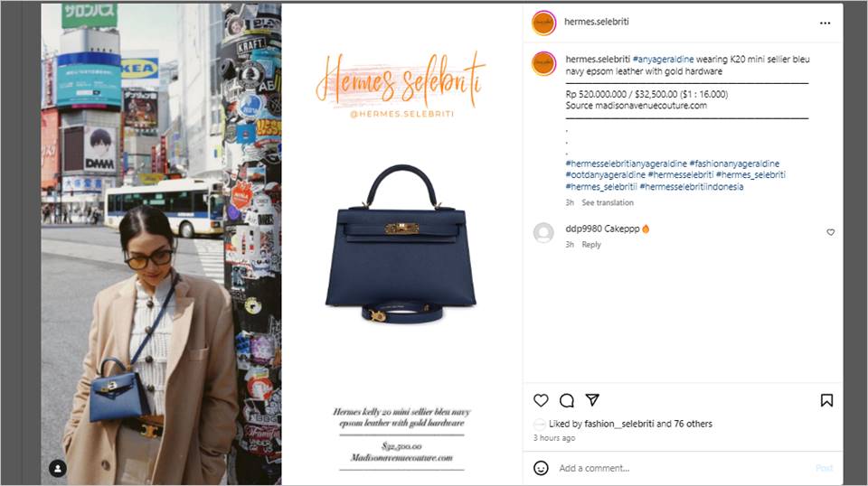The image size is (868, 486).
Task: Open hermes.selebriti username in header
Action: tap(596, 22)
